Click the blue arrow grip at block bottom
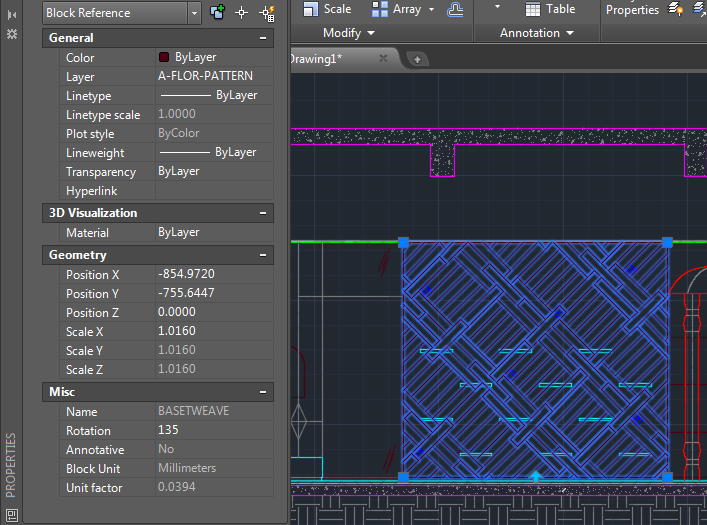 pos(536,476)
